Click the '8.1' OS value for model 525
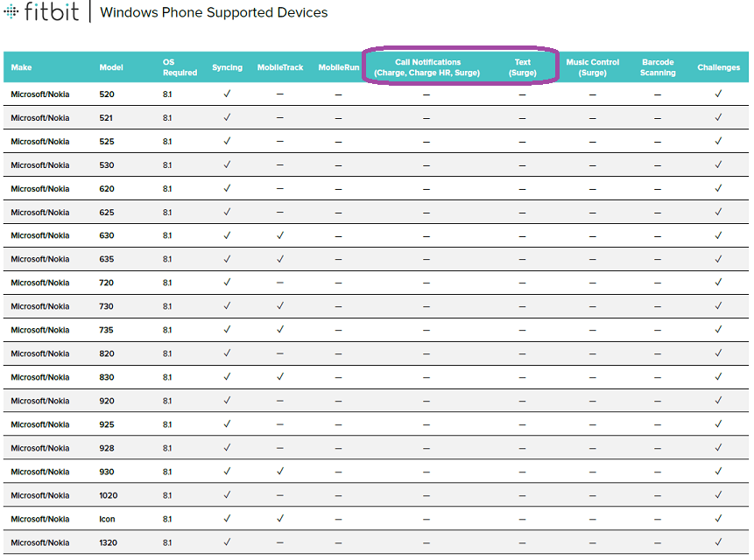Viewport: 754px width, 560px height. click(x=167, y=141)
